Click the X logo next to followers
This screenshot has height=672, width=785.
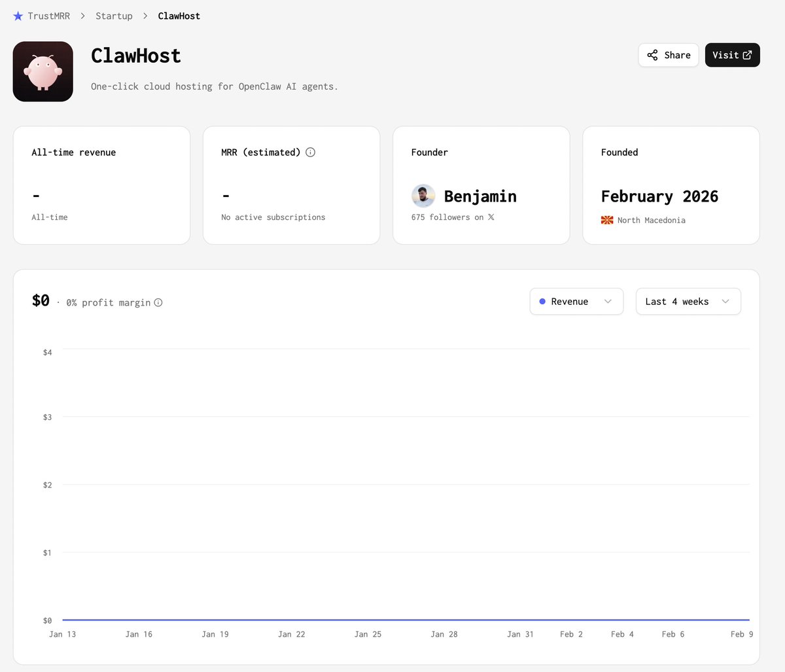point(491,217)
